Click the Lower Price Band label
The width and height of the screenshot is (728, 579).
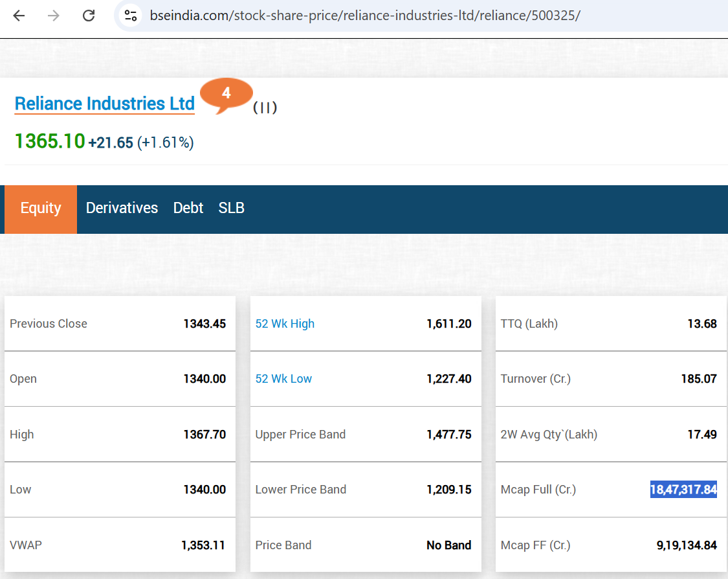pyautogui.click(x=300, y=490)
